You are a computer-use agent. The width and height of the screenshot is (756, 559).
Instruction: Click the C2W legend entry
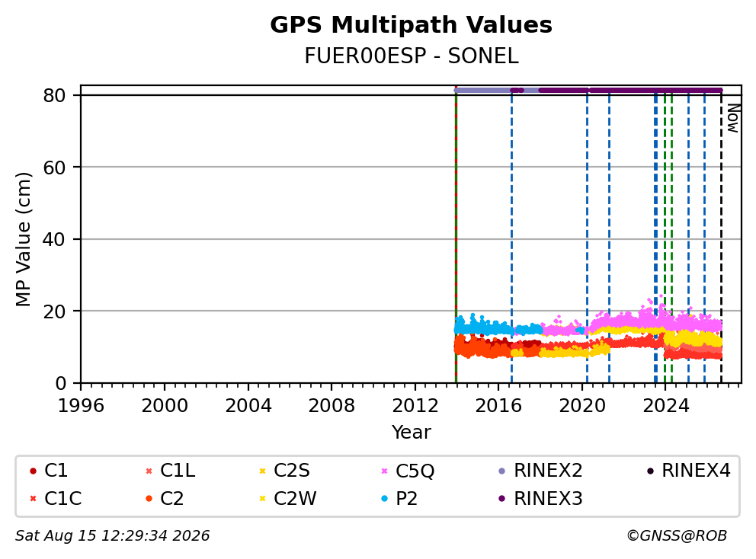[288, 499]
